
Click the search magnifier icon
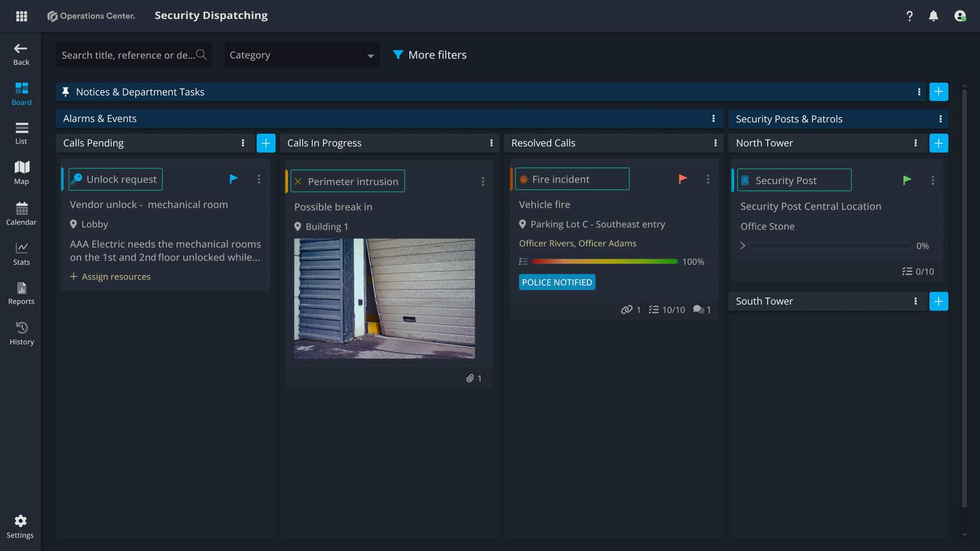(201, 54)
